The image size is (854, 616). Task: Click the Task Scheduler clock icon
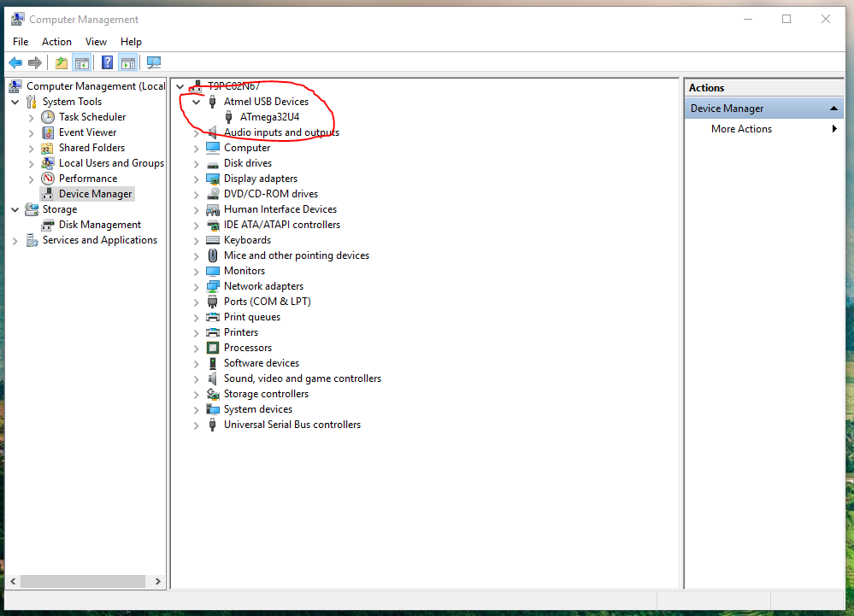tap(48, 117)
